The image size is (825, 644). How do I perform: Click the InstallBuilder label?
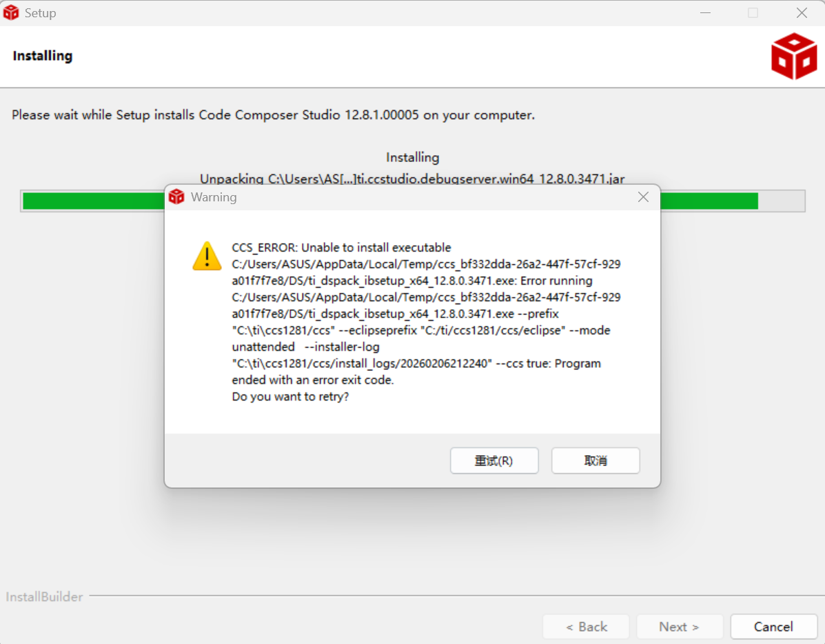tap(44, 596)
